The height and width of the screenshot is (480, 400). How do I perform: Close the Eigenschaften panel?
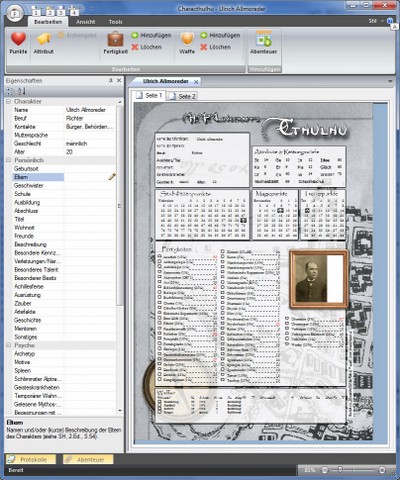[119, 80]
